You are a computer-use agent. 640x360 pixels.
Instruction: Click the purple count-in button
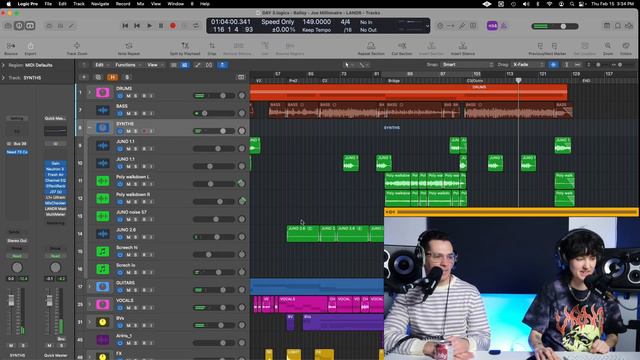pyautogui.click(x=492, y=26)
